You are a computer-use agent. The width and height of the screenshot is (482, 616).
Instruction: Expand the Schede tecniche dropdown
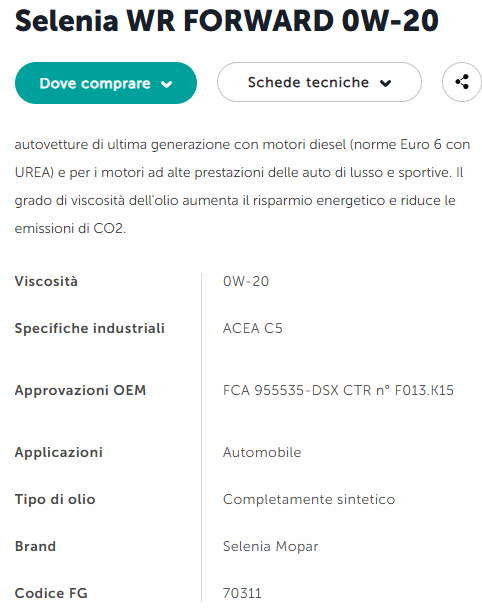319,82
